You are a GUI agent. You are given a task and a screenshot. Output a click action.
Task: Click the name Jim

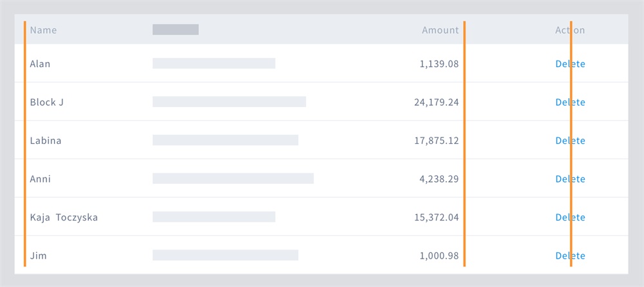tap(38, 255)
